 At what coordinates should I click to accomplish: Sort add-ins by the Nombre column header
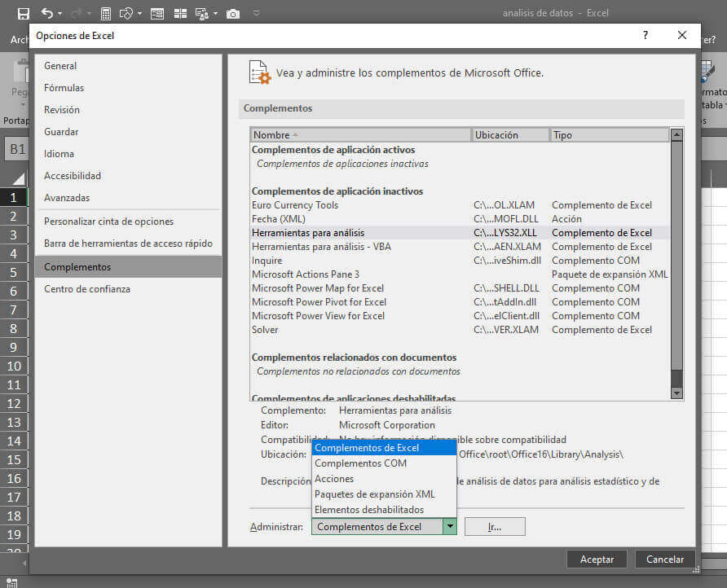[359, 135]
